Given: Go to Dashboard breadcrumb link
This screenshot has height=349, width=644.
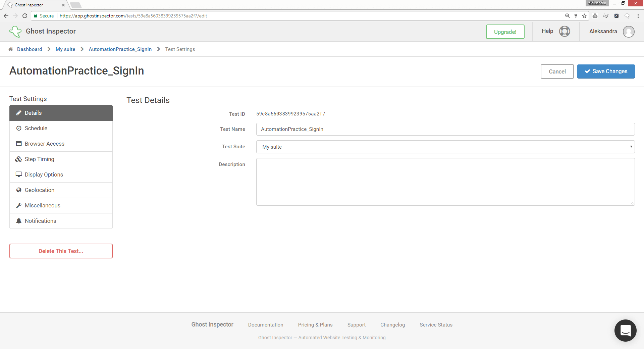Looking at the screenshot, I should 30,49.
